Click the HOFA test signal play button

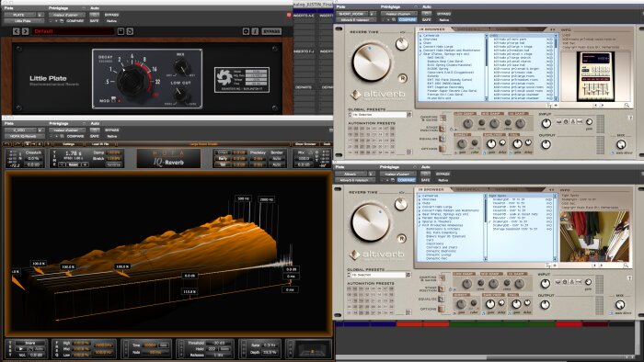coord(20,349)
